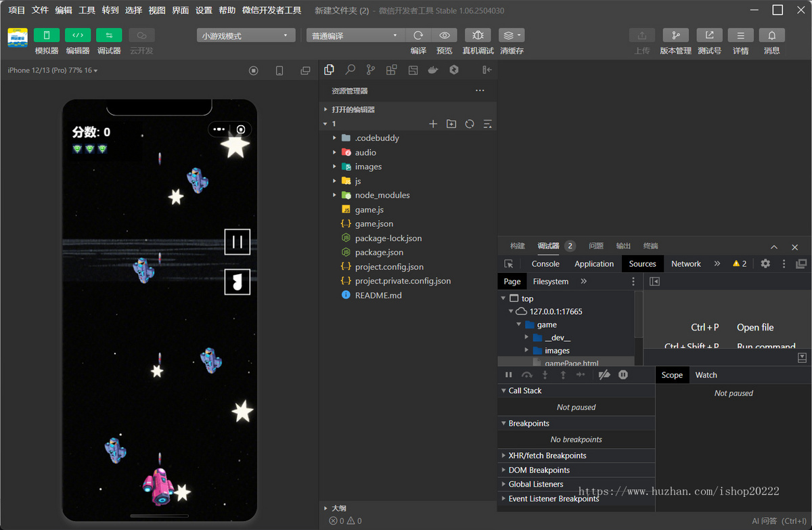Switch to the Filesystem sources tab
This screenshot has width=812, height=530.
click(x=551, y=282)
